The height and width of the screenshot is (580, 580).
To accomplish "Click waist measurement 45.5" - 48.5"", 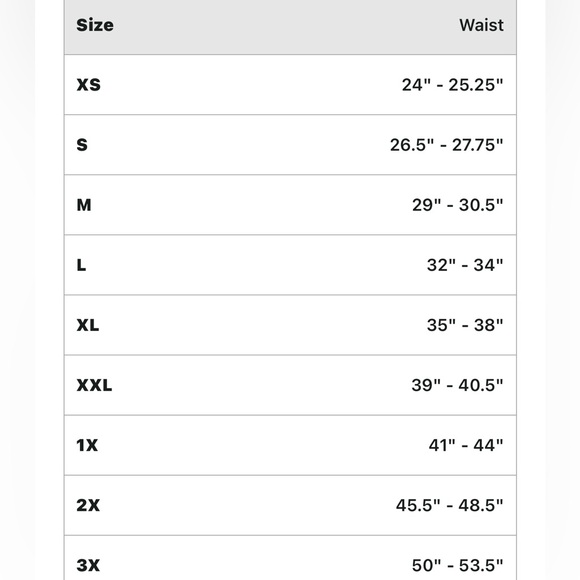I will tap(449, 505).
